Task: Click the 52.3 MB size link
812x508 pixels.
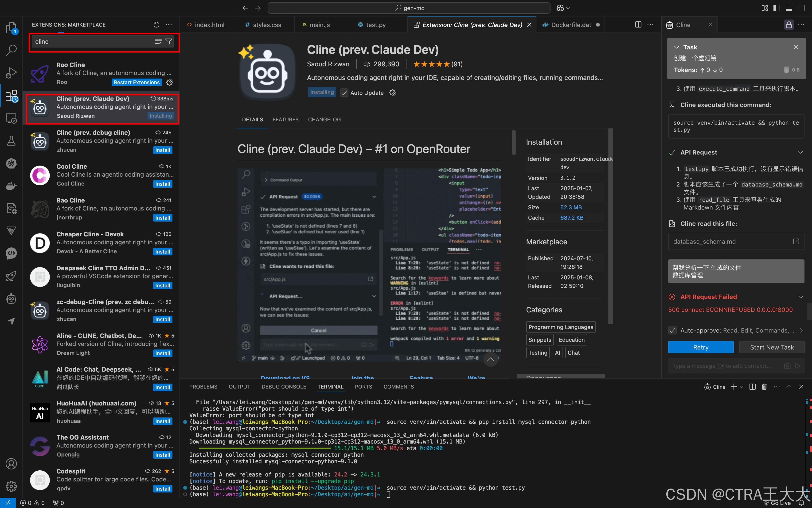Action: (571, 207)
